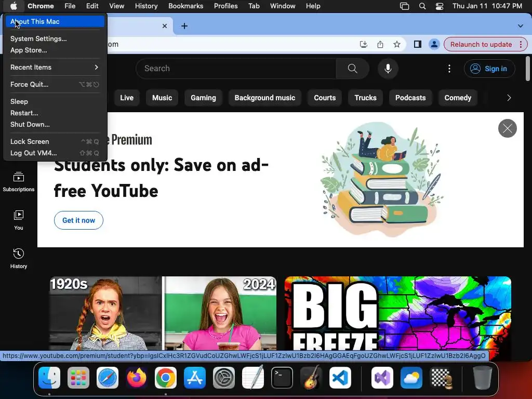
Task: Open YouTube settings three-dot menu
Action: [x=449, y=69]
